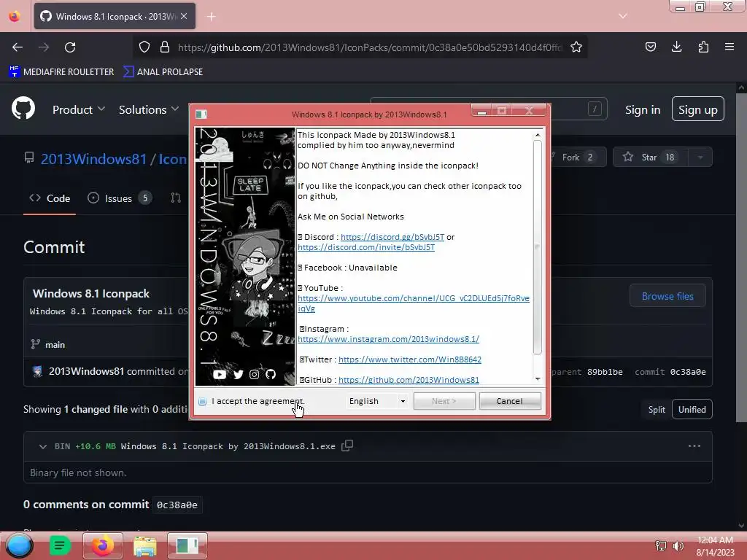Click the installer title bar app icon

(201, 114)
